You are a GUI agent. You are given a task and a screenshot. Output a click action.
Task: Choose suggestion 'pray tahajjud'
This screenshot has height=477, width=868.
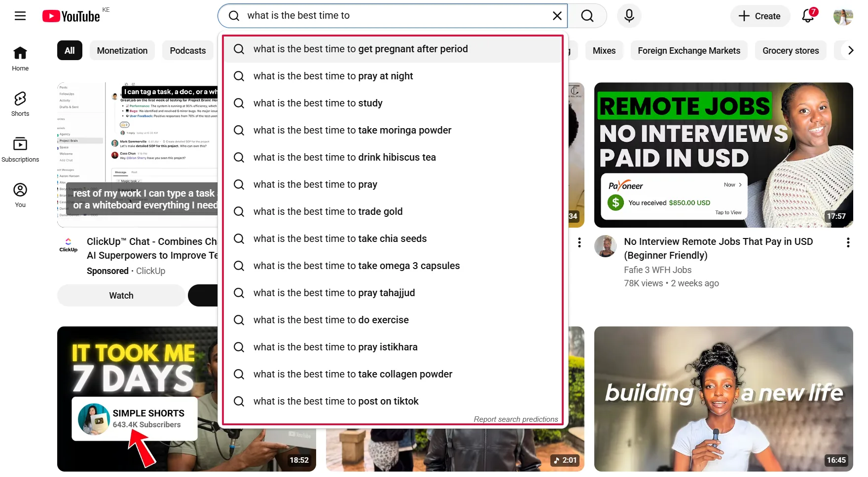click(393, 293)
